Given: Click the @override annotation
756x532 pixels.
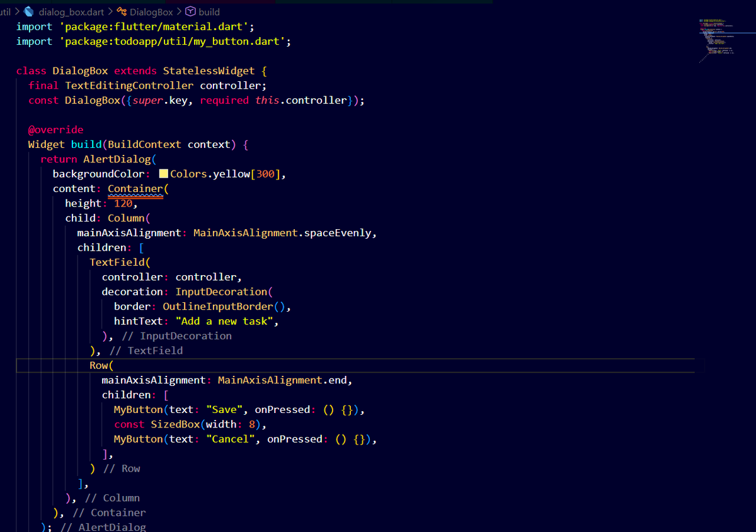Looking at the screenshot, I should [55, 130].
